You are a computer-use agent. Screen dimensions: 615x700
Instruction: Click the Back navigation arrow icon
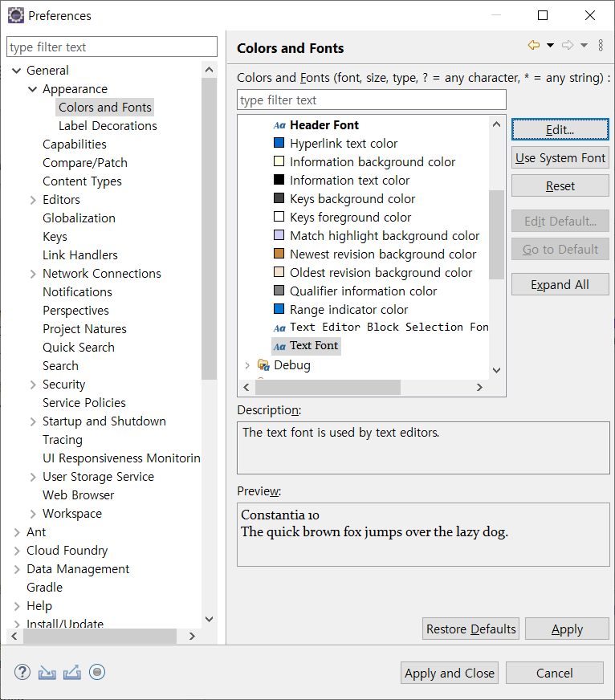[x=534, y=45]
